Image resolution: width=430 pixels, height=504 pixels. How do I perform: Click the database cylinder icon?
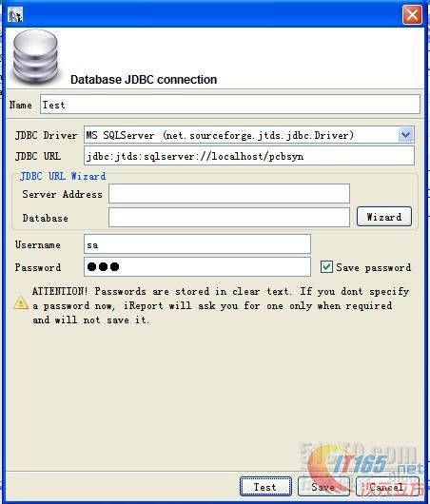(35, 57)
